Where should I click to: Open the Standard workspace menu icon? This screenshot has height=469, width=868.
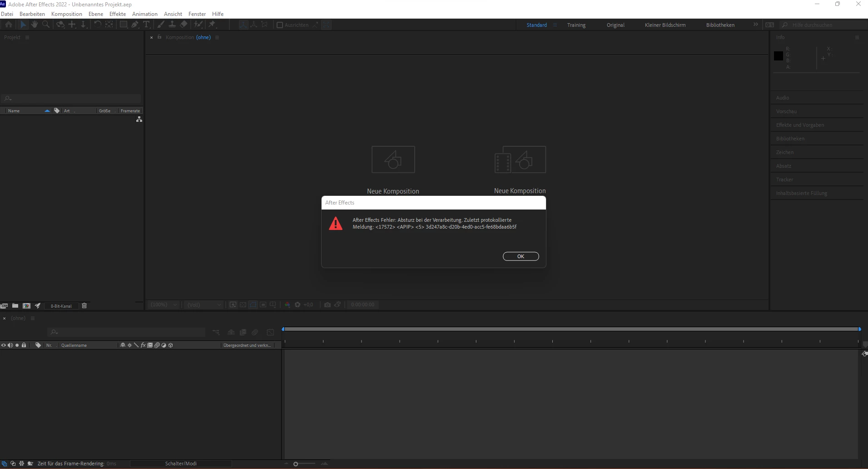coord(555,25)
